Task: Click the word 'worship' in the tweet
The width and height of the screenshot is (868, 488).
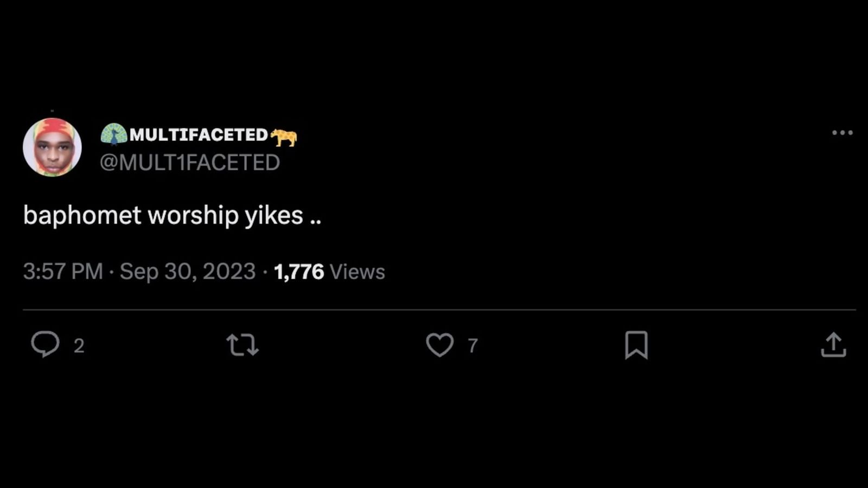Action: coord(193,216)
